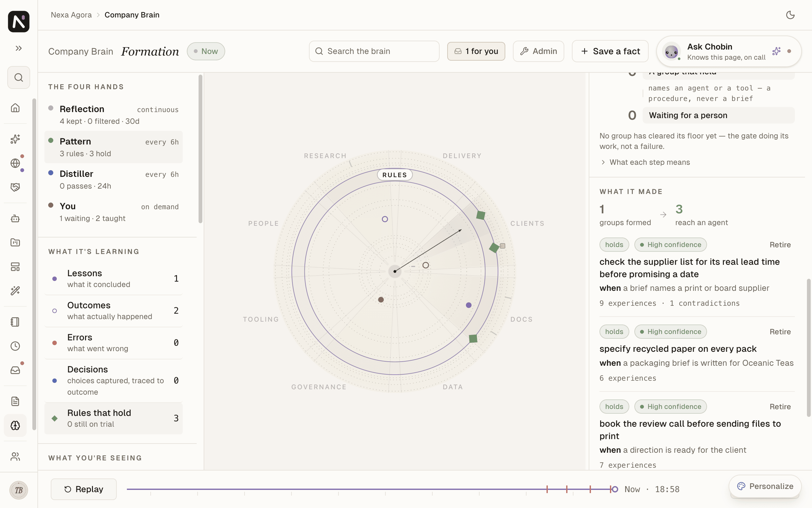Open the Personalize palette button
Screen dimensions: 812x508
click(765, 486)
